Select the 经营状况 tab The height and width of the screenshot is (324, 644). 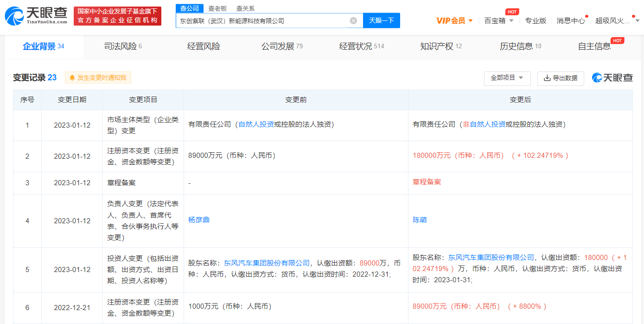coord(362,46)
